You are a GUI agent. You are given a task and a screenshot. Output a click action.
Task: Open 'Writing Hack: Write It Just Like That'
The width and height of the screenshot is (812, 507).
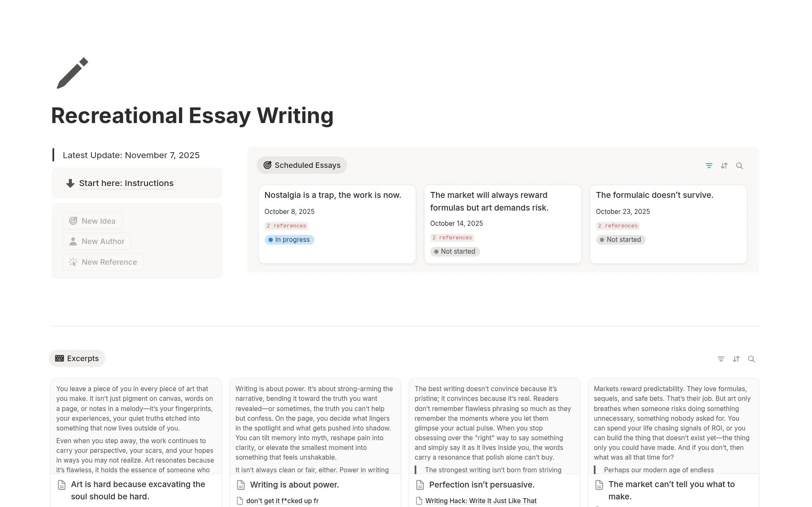pos(480,501)
